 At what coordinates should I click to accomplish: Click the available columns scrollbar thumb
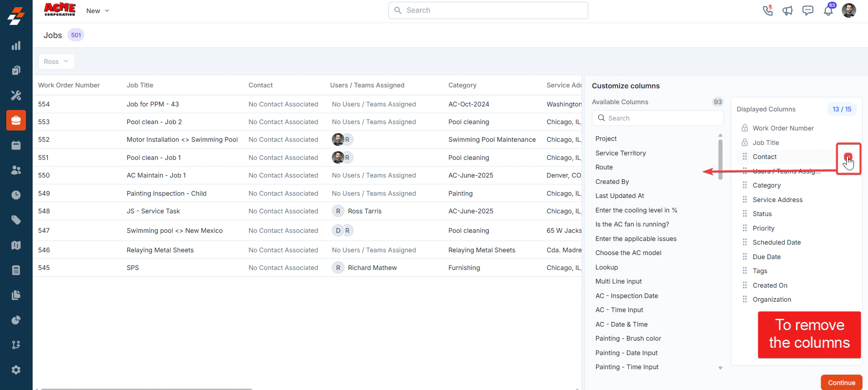pyautogui.click(x=720, y=159)
